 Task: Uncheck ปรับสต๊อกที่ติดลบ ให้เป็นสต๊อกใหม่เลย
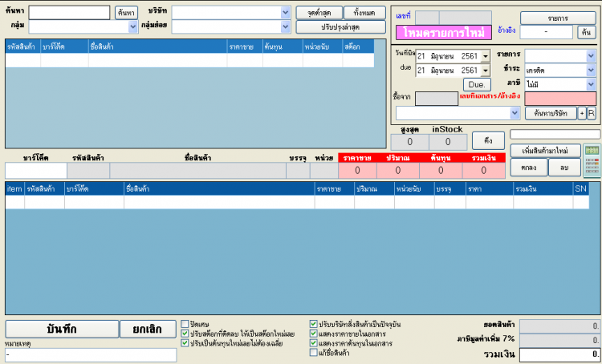[185, 334]
